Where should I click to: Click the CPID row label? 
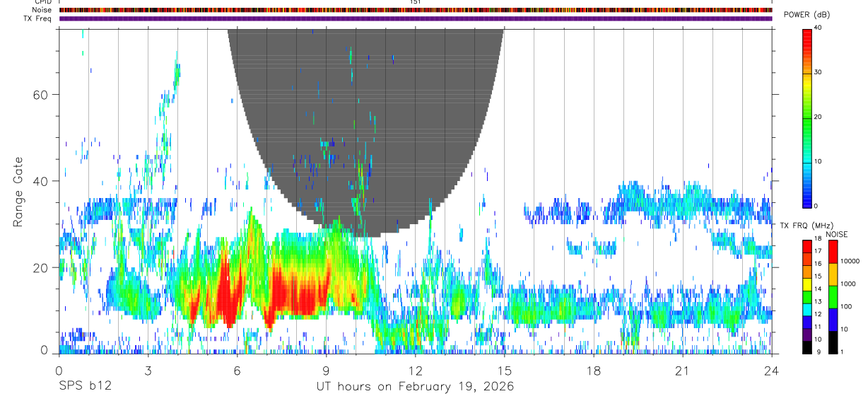coord(42,2)
